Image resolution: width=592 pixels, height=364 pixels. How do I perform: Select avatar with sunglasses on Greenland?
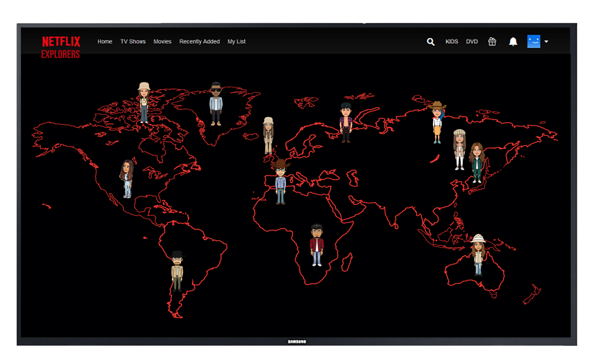tap(216, 104)
